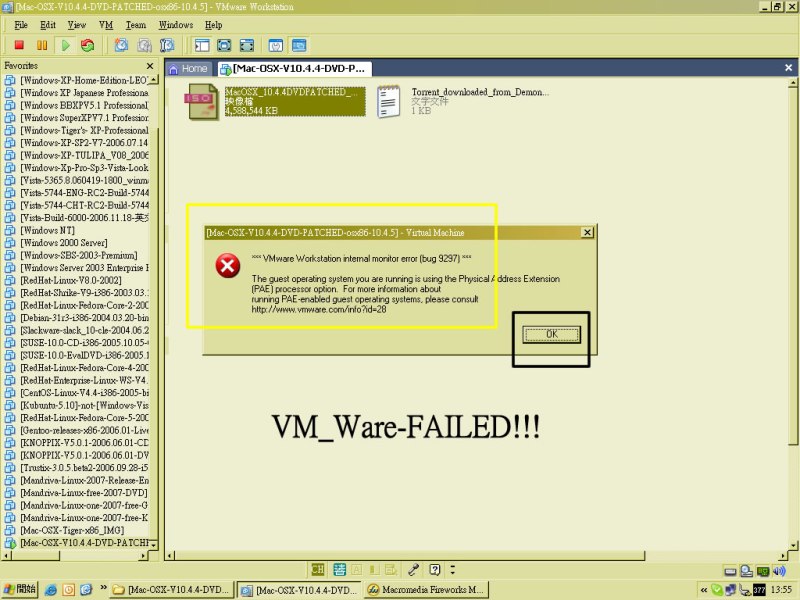This screenshot has width=800, height=600.
Task: Close the Favorites sidebar panel
Action: pos(149,66)
